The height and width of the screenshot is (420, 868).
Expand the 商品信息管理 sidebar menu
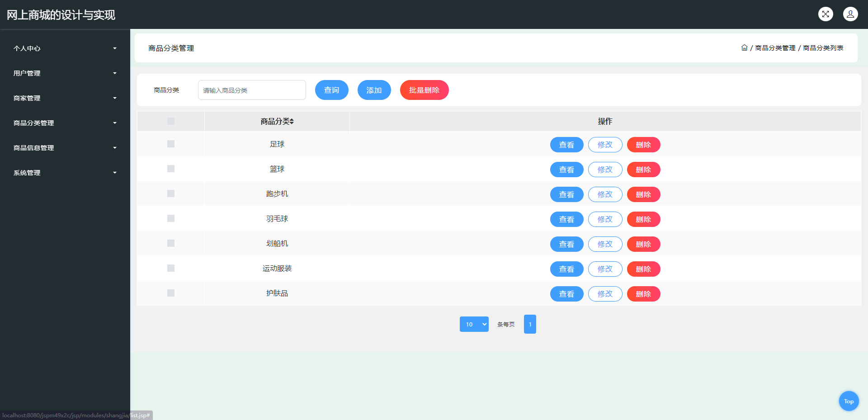[x=65, y=148]
